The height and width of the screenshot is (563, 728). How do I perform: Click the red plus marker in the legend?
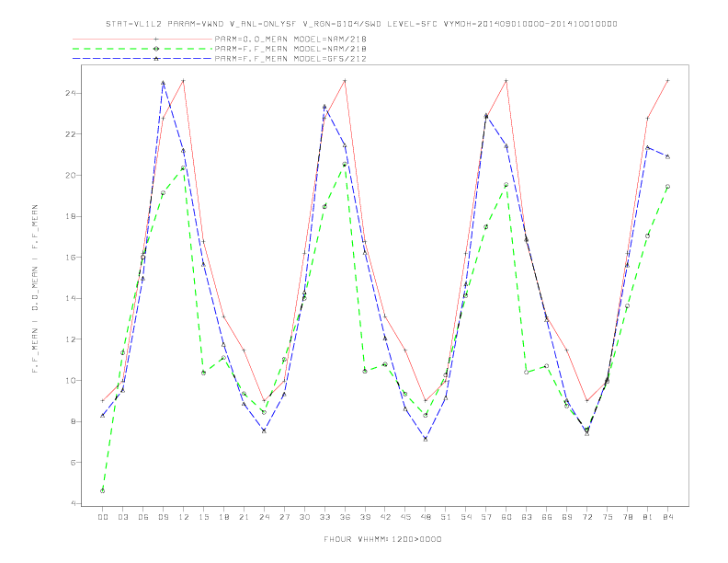(156, 39)
